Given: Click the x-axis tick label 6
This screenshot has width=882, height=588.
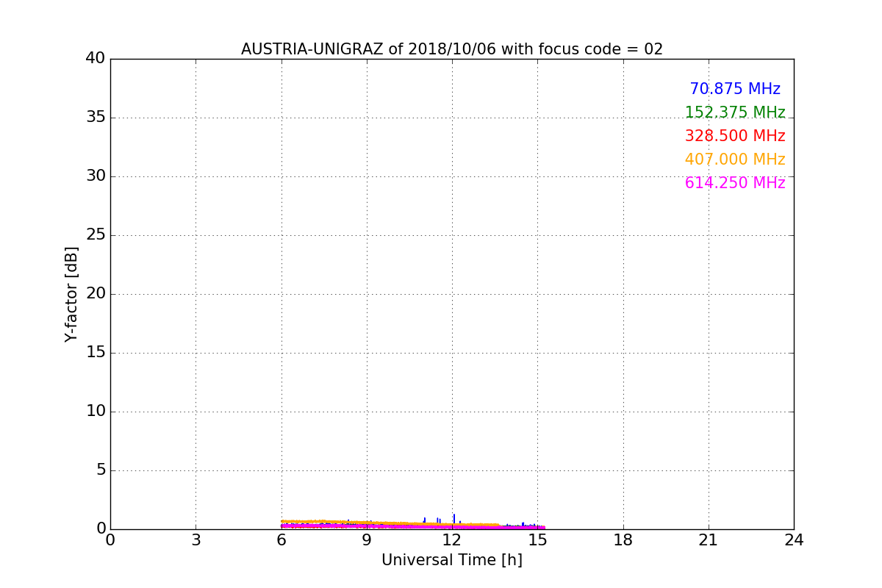Looking at the screenshot, I should [282, 540].
